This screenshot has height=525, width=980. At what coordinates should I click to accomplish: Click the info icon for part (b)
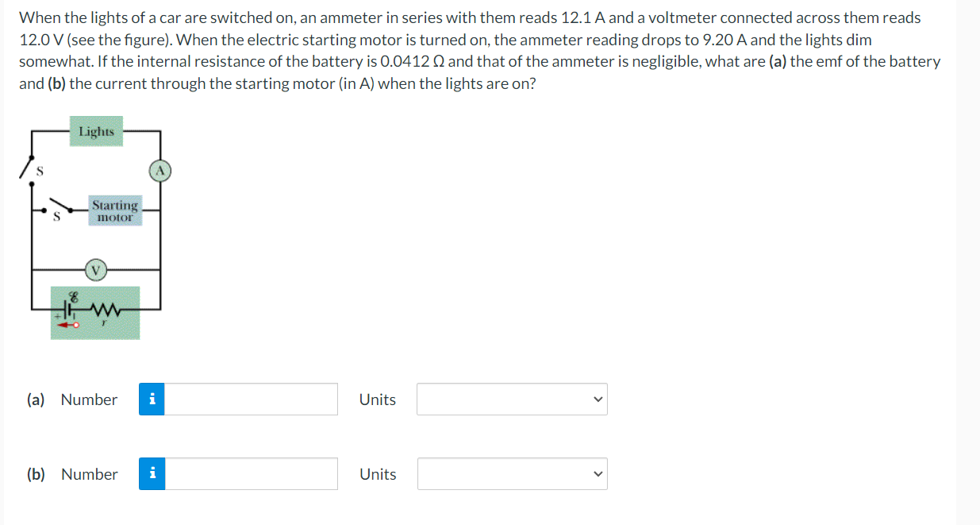point(152,474)
